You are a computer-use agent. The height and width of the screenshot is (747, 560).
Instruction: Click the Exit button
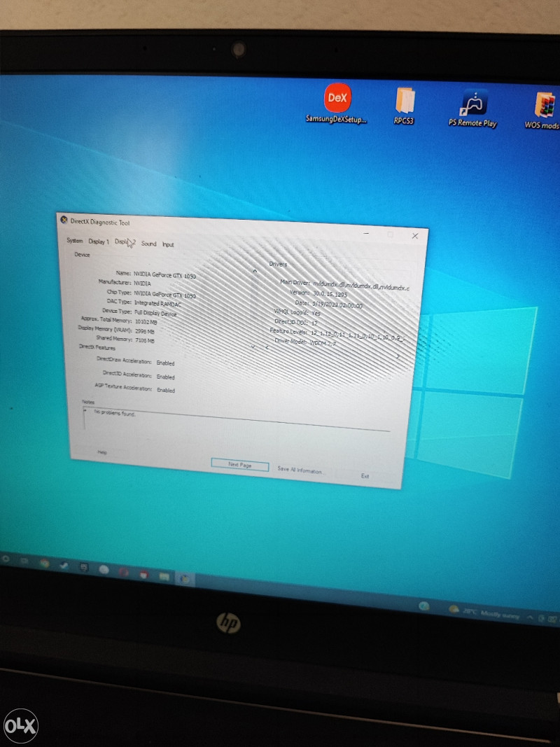(x=365, y=475)
